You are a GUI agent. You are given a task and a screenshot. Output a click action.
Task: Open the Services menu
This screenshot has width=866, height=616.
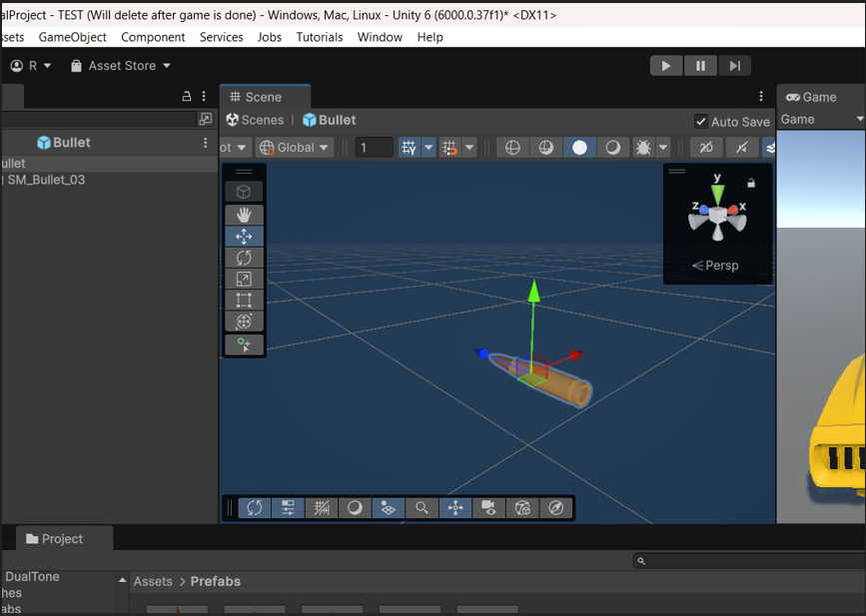pyautogui.click(x=221, y=37)
